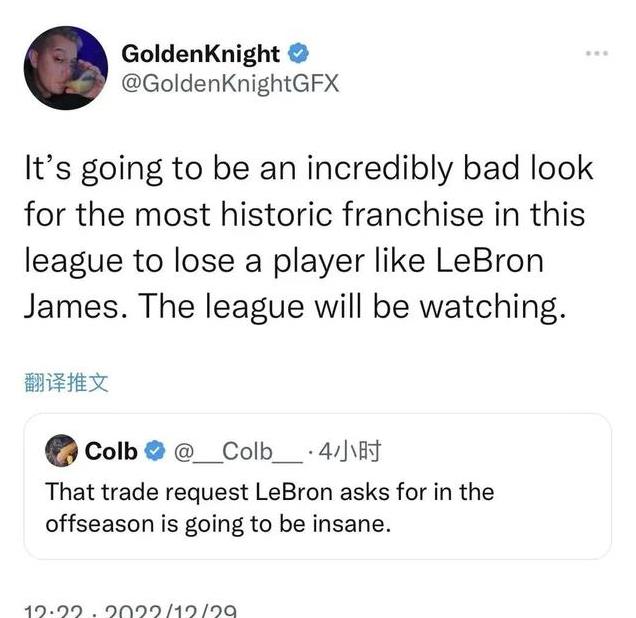Open the GoldenKnight display name
Screen dimensions: 636x618
click(x=201, y=54)
